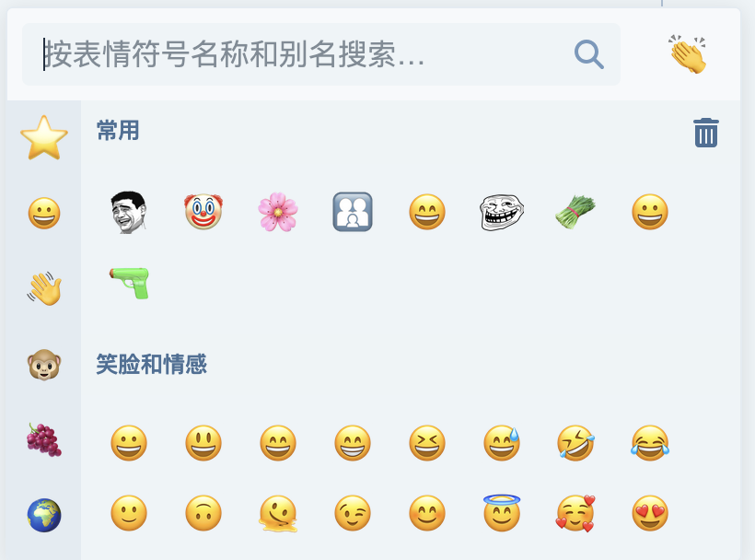
Task: Insert the melting face emoji
Action: tap(278, 514)
